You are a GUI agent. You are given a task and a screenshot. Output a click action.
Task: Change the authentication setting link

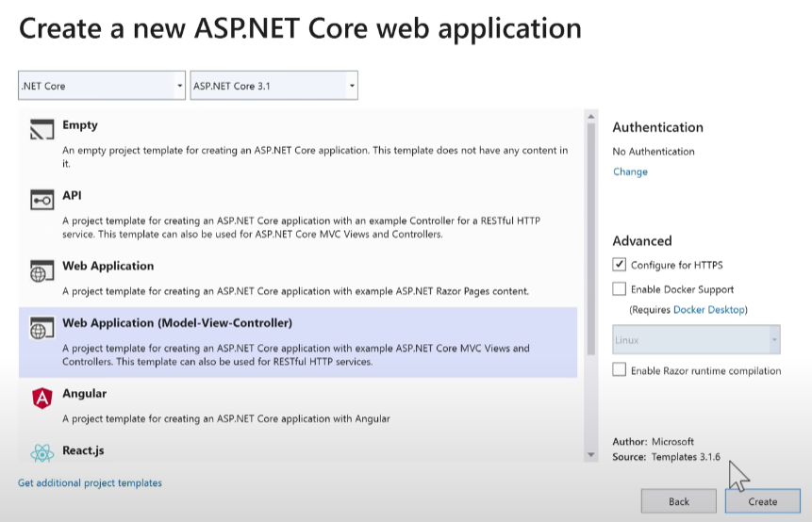(x=630, y=171)
